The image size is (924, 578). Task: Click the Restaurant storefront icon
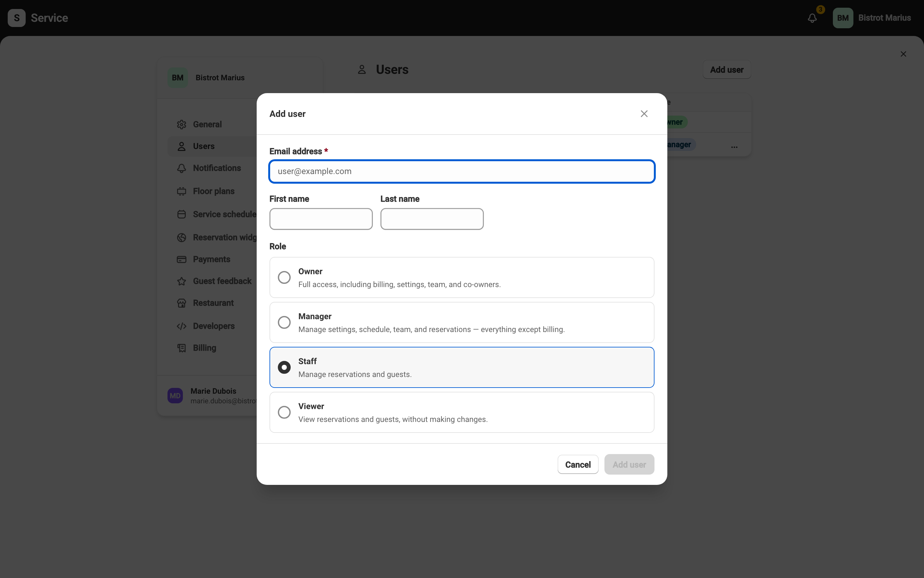181,303
